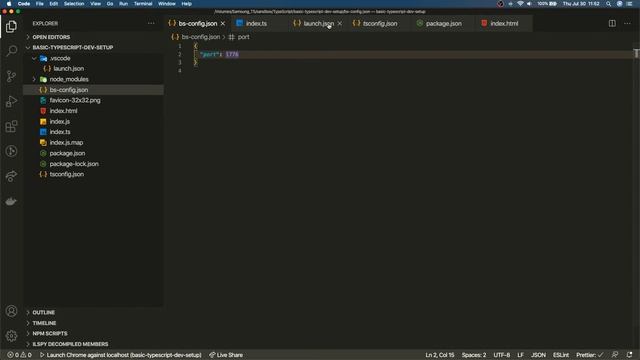This screenshot has width=640, height=360.
Task: Click Launch Chrome against localhost status item
Action: coord(121,355)
